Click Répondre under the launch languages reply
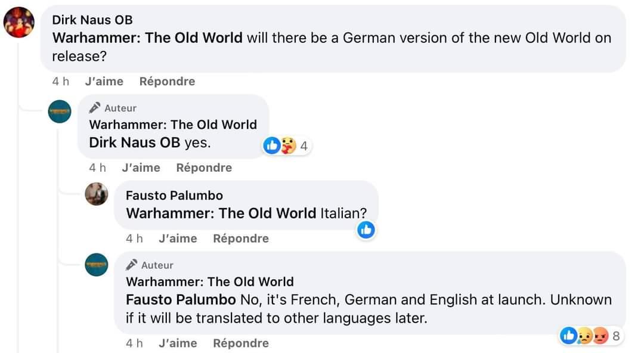 (241, 343)
